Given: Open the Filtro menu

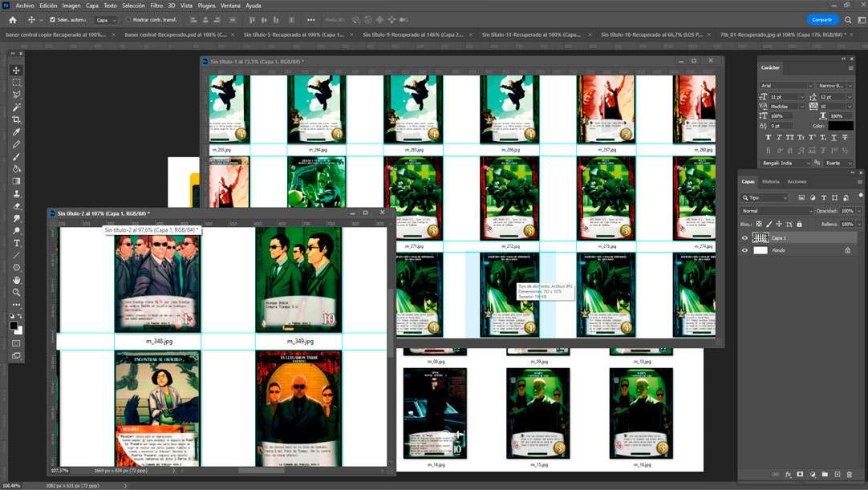Looking at the screenshot, I should (x=156, y=6).
